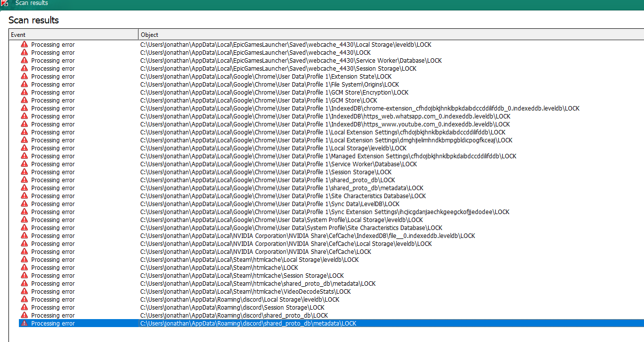Screen dimensions: 644x342
Task: Select the Managed Extension Settings\cfhdojbkjhnklbpkdaibdccddilifddb\LOCK path
Action: click(x=328, y=156)
